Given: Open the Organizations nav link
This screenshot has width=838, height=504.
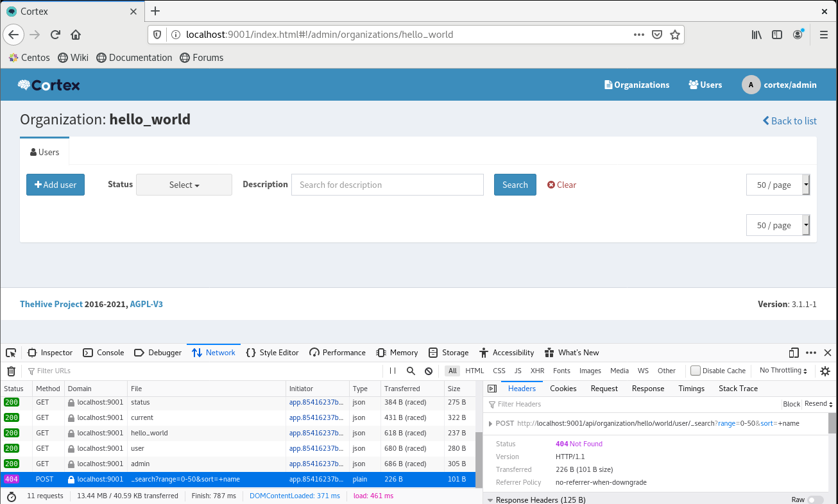Looking at the screenshot, I should coord(637,85).
